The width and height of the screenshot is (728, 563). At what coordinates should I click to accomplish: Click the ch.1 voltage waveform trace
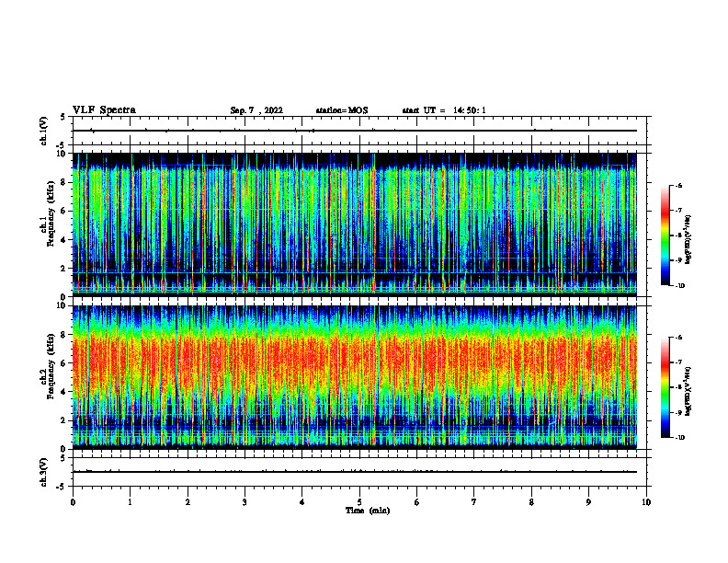pos(355,131)
